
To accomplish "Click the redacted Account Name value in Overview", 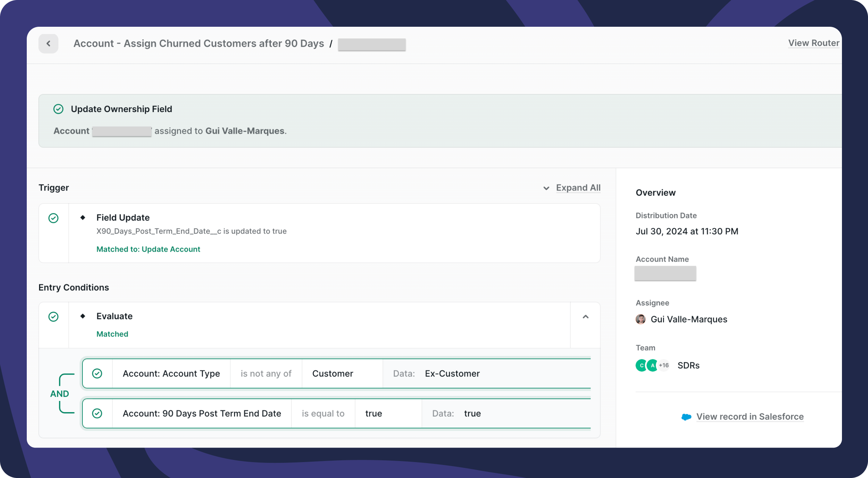I will pyautogui.click(x=665, y=273).
